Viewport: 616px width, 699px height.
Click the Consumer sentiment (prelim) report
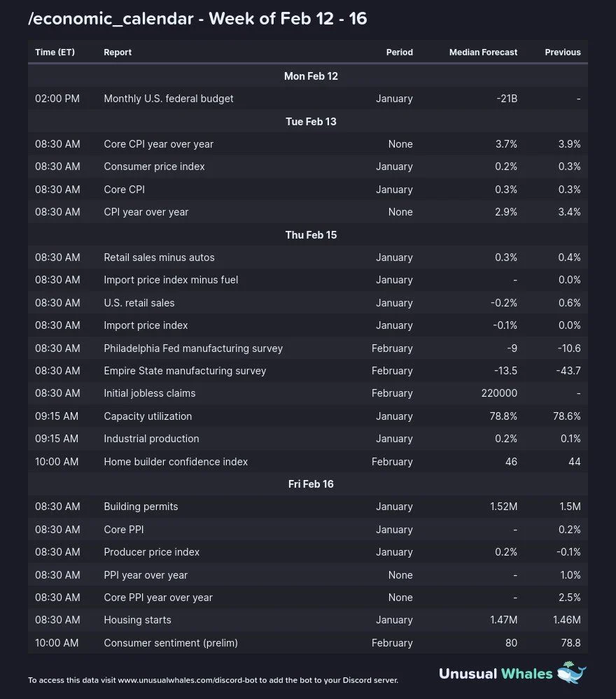click(171, 643)
